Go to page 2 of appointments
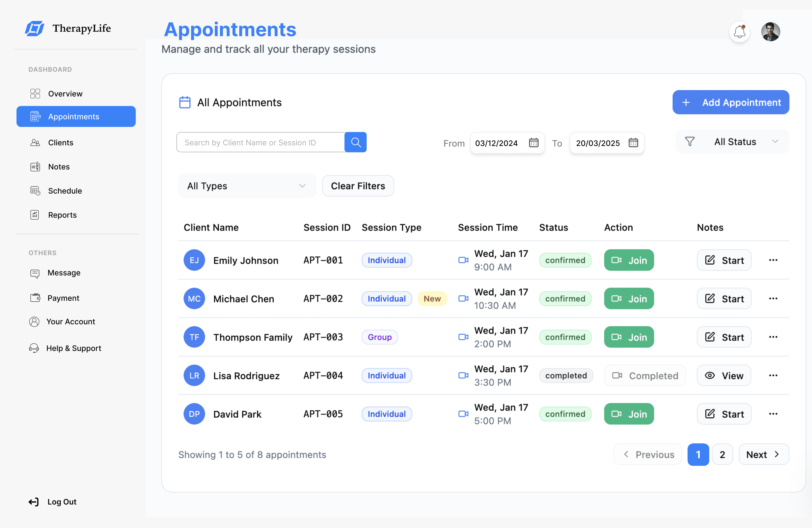The image size is (812, 528). [x=722, y=454]
